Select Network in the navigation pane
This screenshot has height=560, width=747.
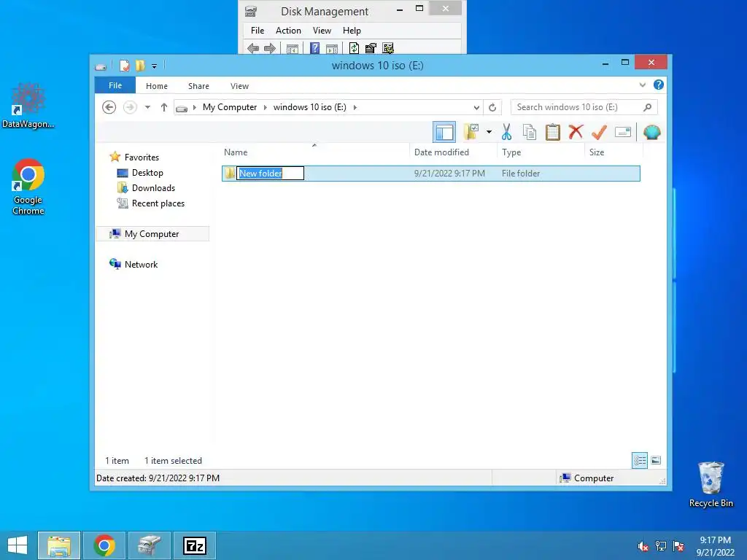141,264
